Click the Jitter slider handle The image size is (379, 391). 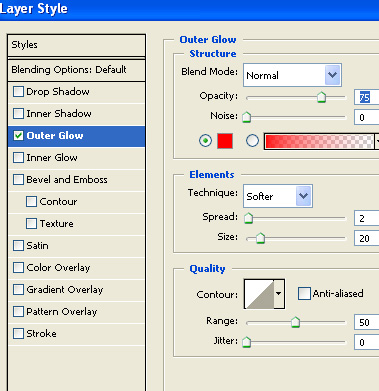[246, 342]
